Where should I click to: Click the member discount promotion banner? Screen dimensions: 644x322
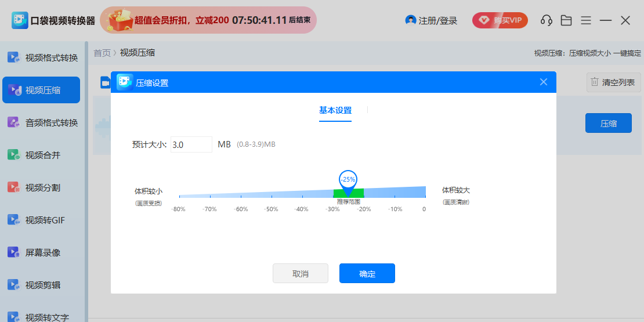coord(208,20)
